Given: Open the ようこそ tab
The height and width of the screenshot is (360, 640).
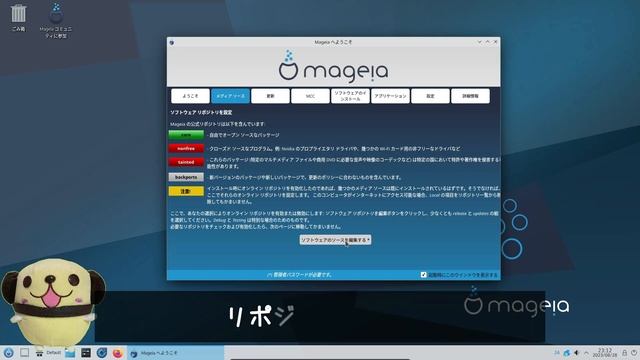Looking at the screenshot, I should point(190,96).
